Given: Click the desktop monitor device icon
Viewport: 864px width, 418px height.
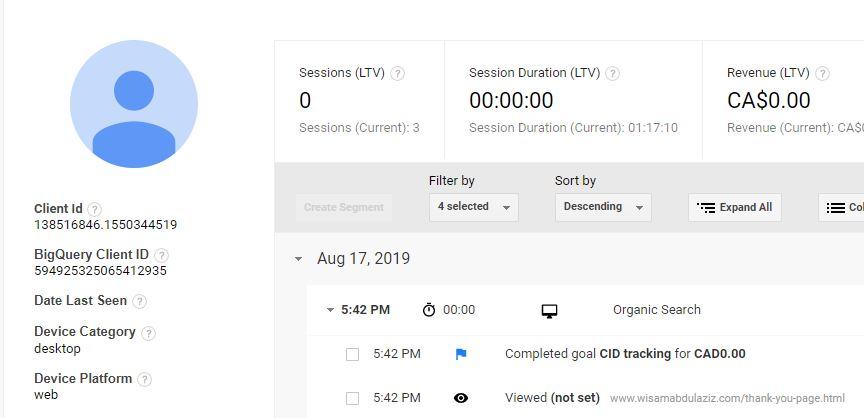Looking at the screenshot, I should (549, 311).
